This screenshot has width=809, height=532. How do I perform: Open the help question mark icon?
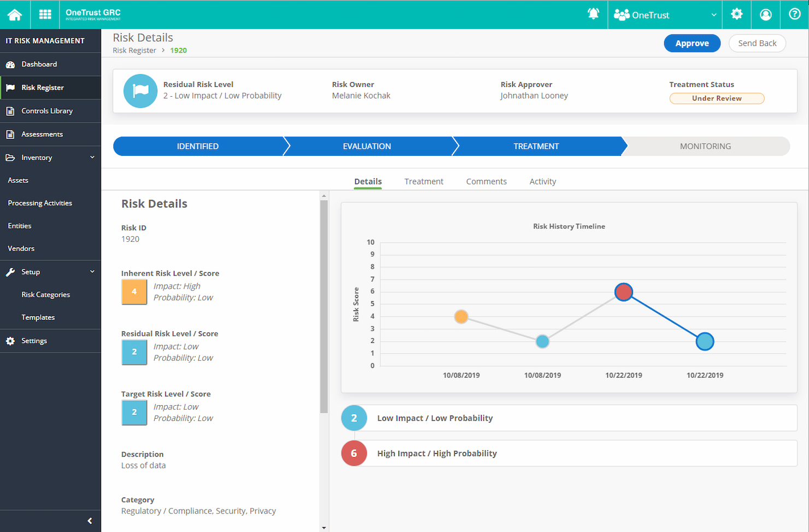point(795,14)
